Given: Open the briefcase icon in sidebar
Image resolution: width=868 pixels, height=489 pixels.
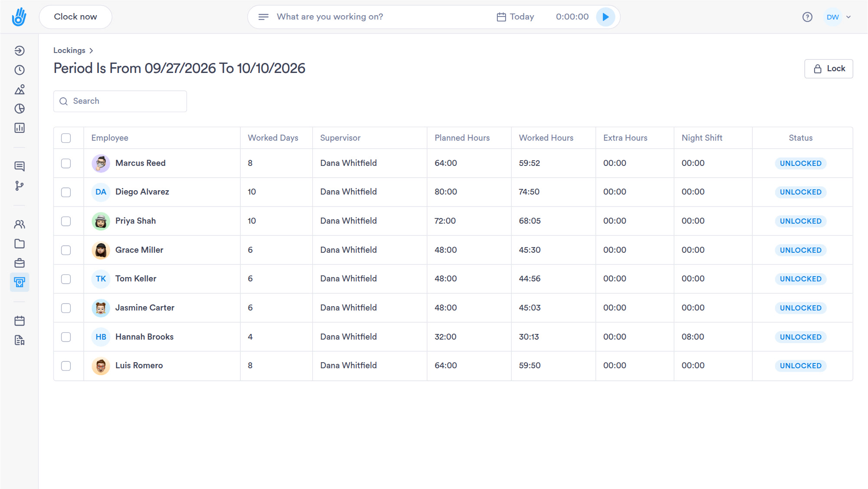Looking at the screenshot, I should [x=20, y=263].
